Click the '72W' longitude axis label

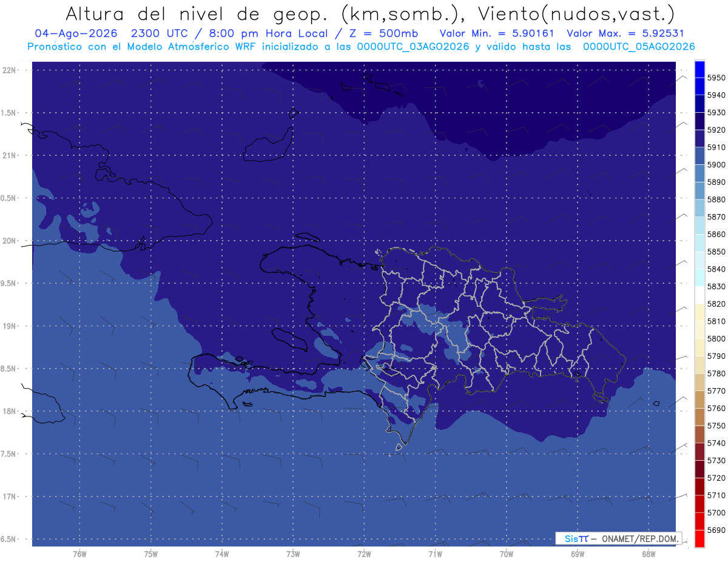tap(363, 554)
